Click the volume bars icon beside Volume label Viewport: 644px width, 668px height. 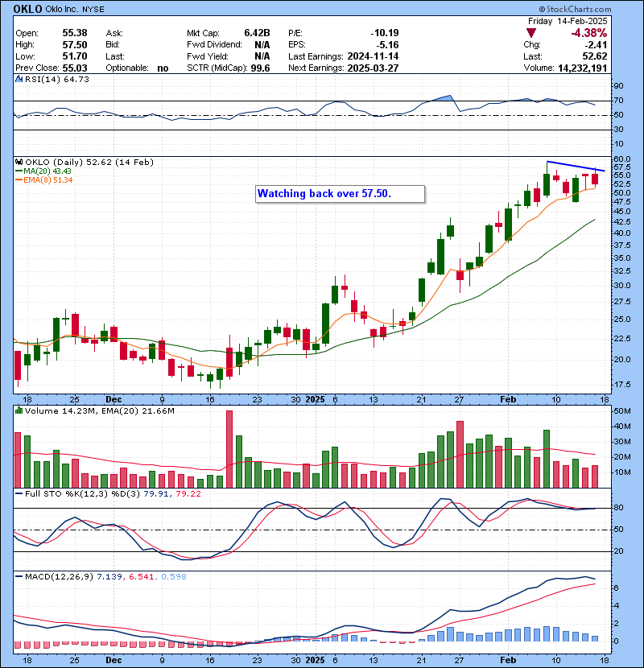[x=19, y=410]
